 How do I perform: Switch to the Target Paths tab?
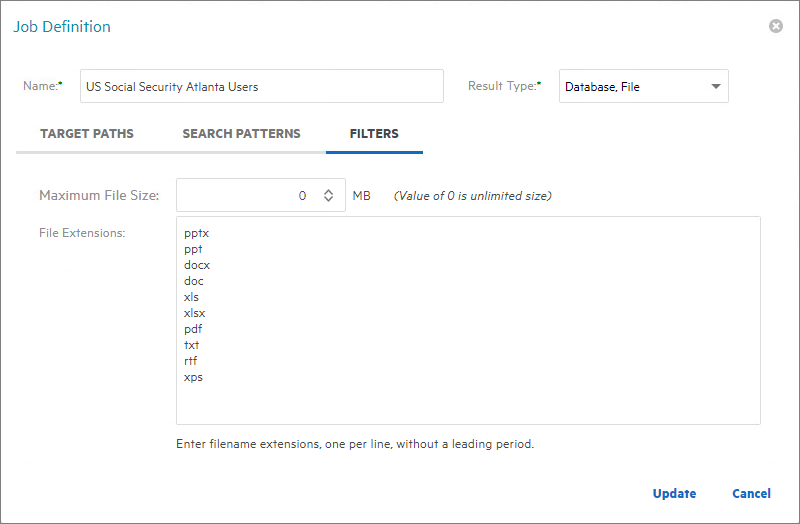[87, 134]
